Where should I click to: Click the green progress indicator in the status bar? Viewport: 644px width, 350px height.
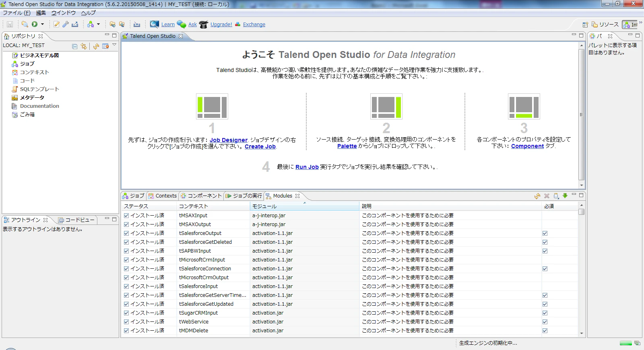[626, 343]
